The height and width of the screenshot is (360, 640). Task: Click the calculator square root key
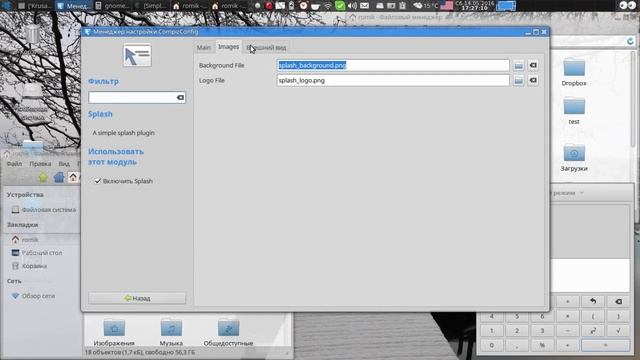618,331
